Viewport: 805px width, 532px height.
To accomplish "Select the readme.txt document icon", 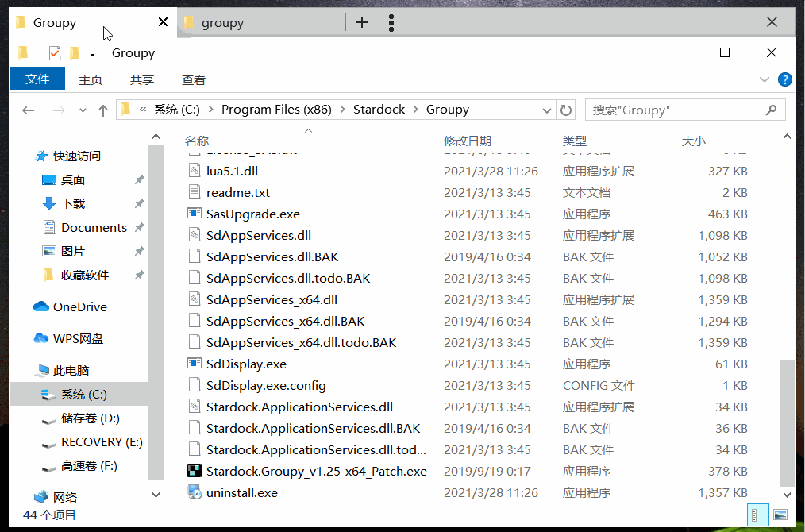I will tap(194, 193).
